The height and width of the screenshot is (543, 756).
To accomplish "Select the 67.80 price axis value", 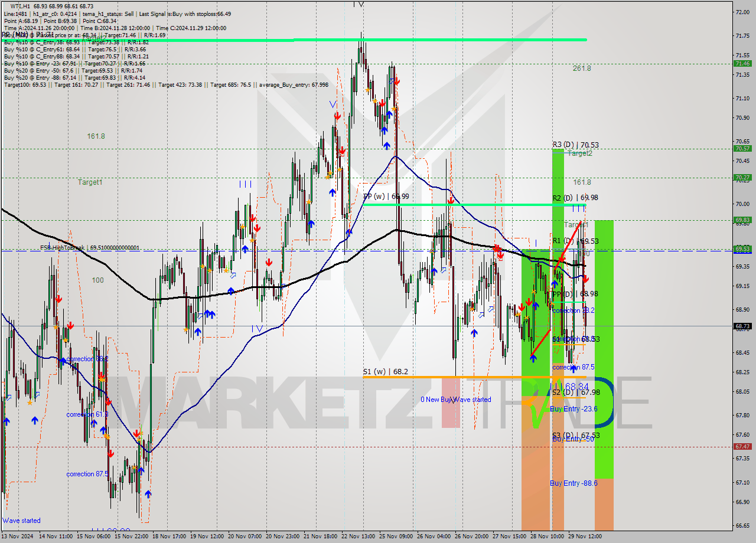I will pos(742,416).
